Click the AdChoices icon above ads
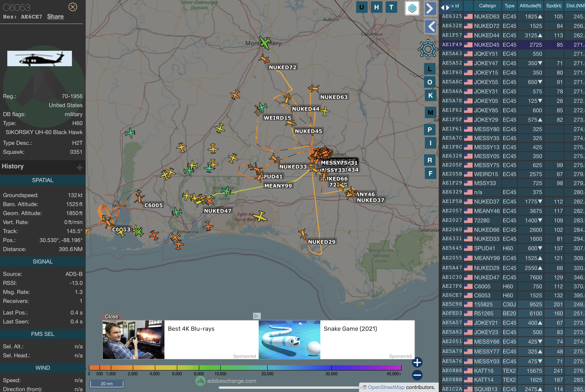The image size is (585, 392). (x=257, y=316)
